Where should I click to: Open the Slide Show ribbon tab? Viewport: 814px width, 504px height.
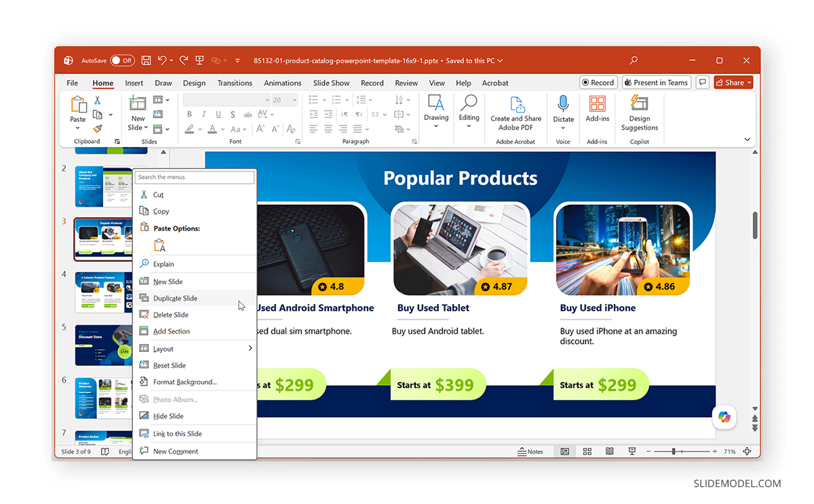331,83
